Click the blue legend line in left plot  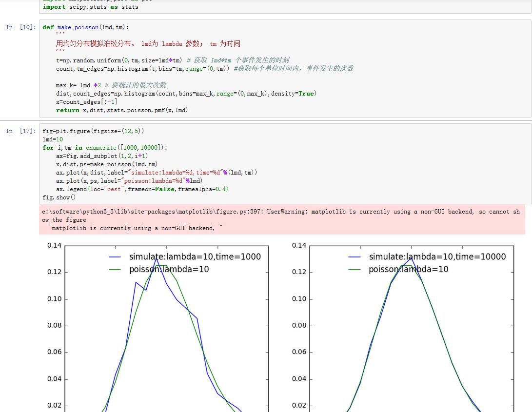click(115, 257)
